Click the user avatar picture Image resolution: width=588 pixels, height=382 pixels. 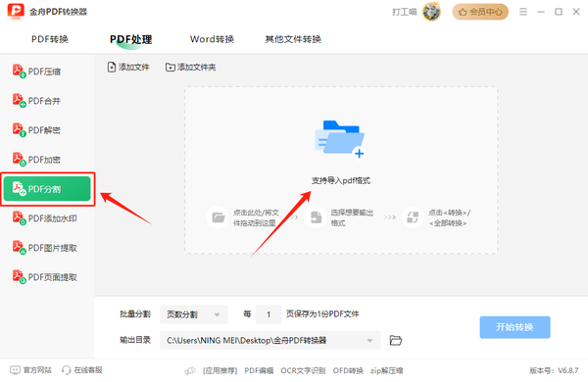431,12
